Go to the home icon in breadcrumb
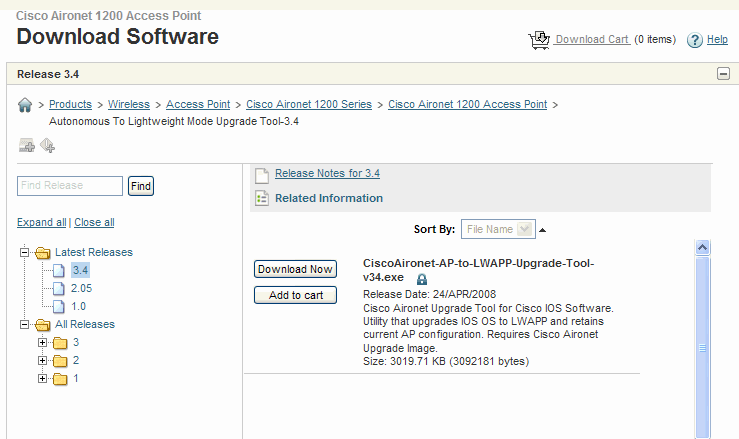The height and width of the screenshot is (439, 739). [x=25, y=105]
